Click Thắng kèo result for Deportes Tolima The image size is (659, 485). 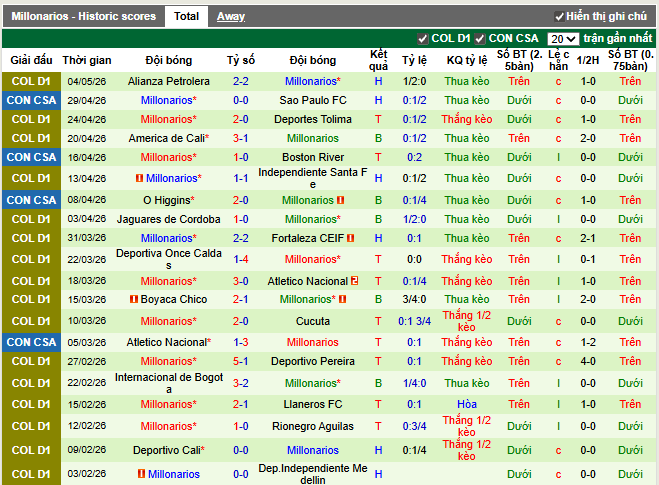pos(467,119)
